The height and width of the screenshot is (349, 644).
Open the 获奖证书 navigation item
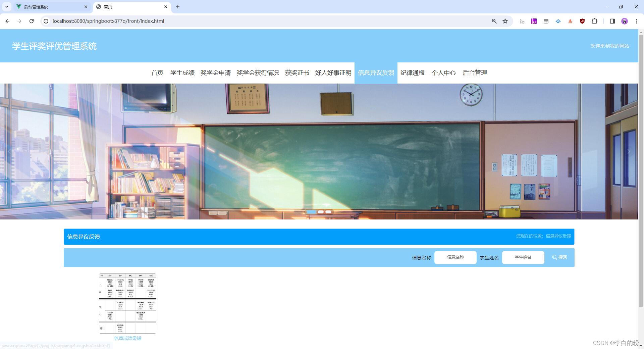[x=297, y=73]
